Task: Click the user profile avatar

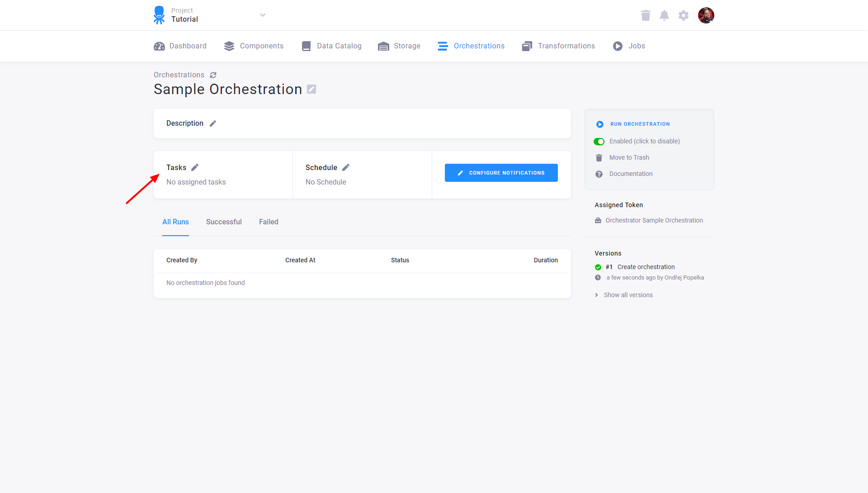Action: (x=706, y=15)
